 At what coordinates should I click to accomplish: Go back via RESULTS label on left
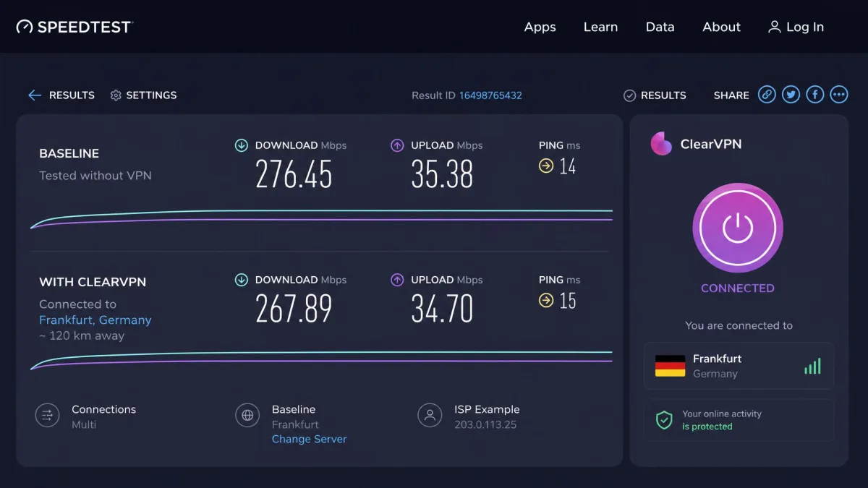[72, 95]
